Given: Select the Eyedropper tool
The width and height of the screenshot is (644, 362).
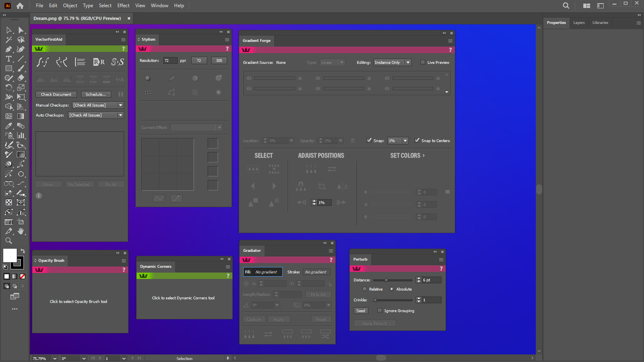Looking at the screenshot, I should [9, 126].
